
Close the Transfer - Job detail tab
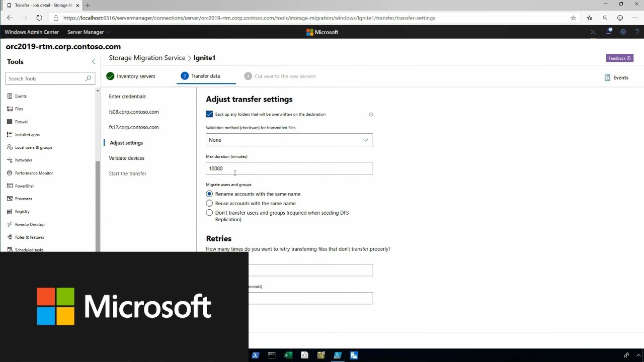tap(77, 5)
